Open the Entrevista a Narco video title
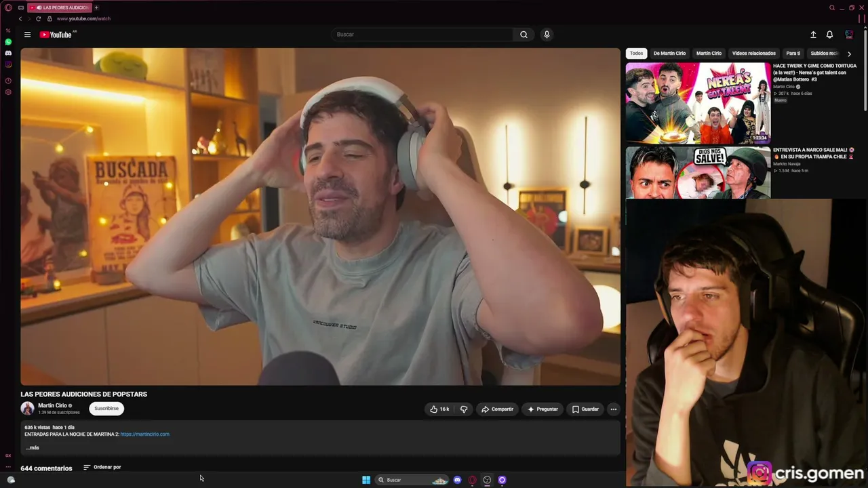The width and height of the screenshot is (868, 488). [814, 153]
